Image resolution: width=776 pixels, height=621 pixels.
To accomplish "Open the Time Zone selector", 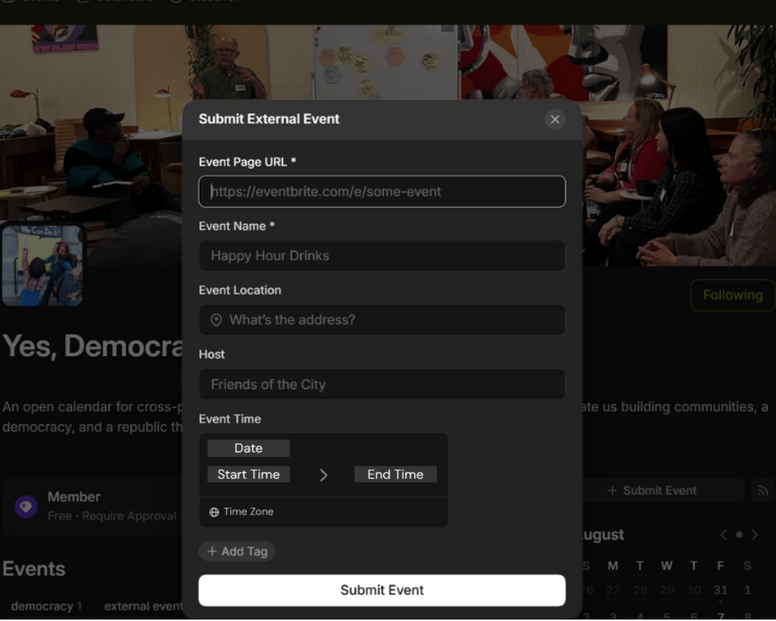I will point(324,512).
